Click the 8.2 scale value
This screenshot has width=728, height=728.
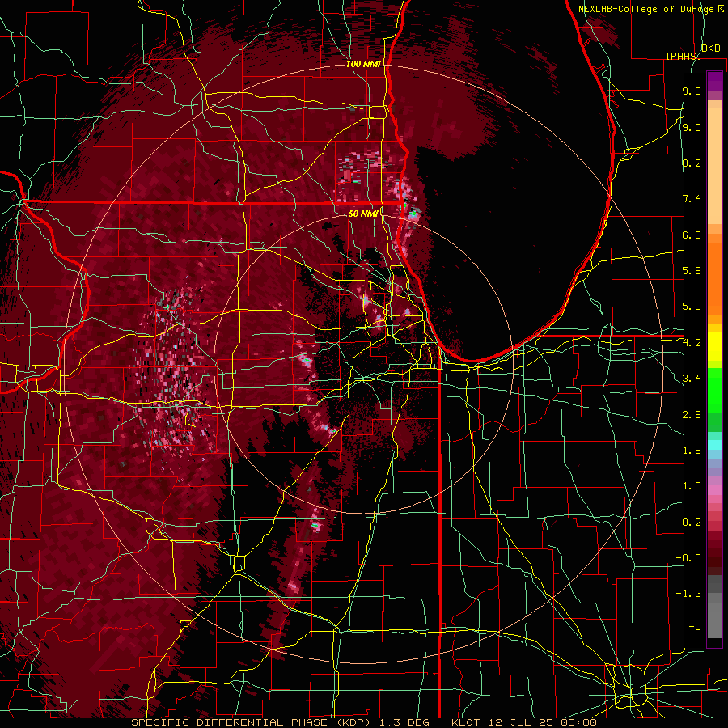tap(692, 163)
